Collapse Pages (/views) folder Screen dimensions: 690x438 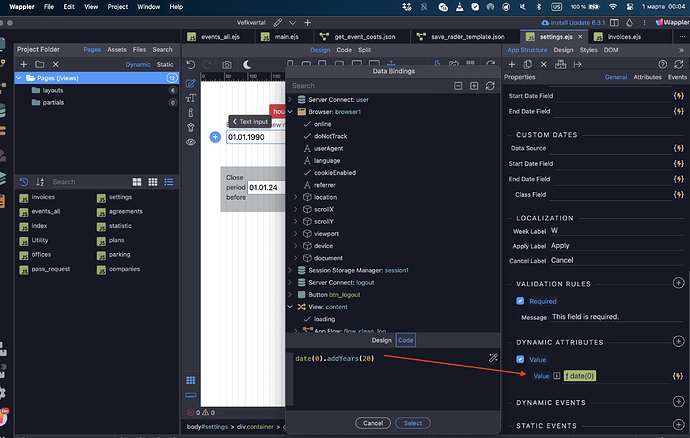click(x=19, y=78)
